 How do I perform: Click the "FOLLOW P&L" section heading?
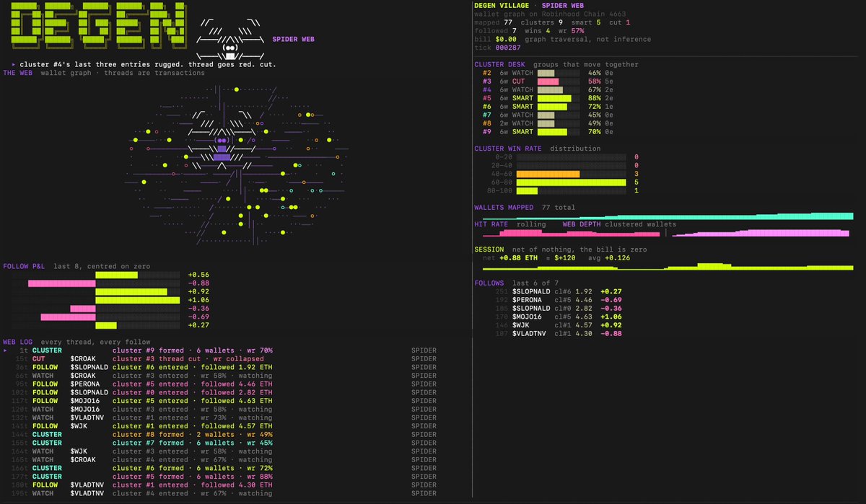point(25,266)
